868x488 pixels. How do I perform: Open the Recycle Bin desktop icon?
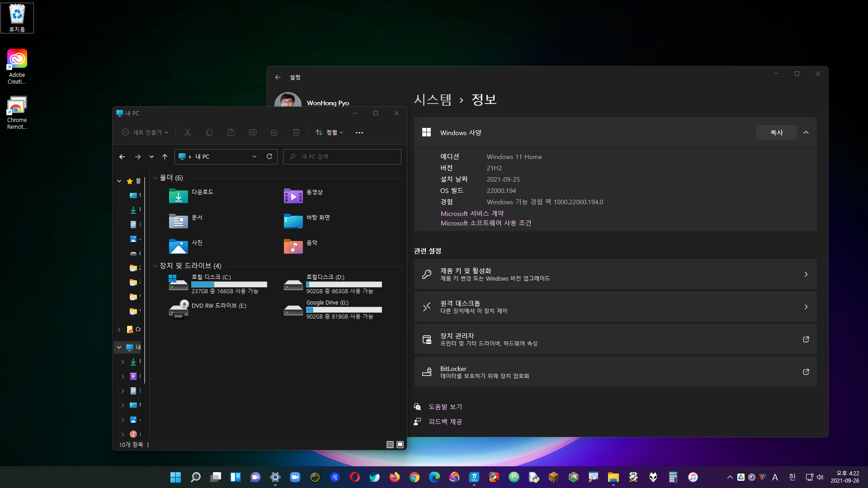(17, 17)
